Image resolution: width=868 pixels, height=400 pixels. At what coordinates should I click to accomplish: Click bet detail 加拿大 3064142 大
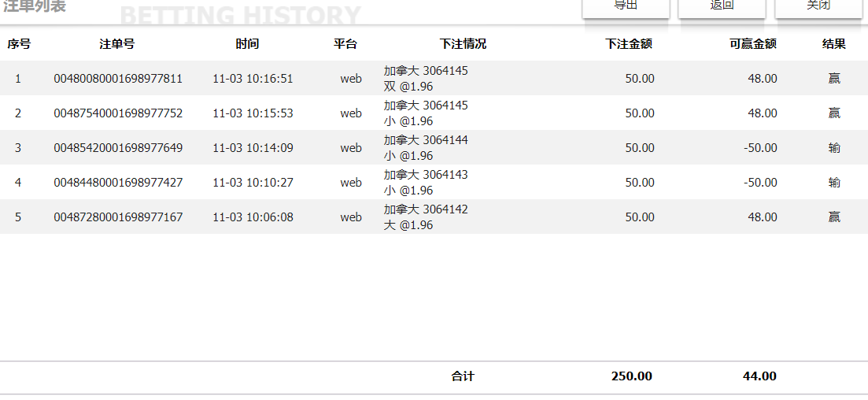[426, 217]
